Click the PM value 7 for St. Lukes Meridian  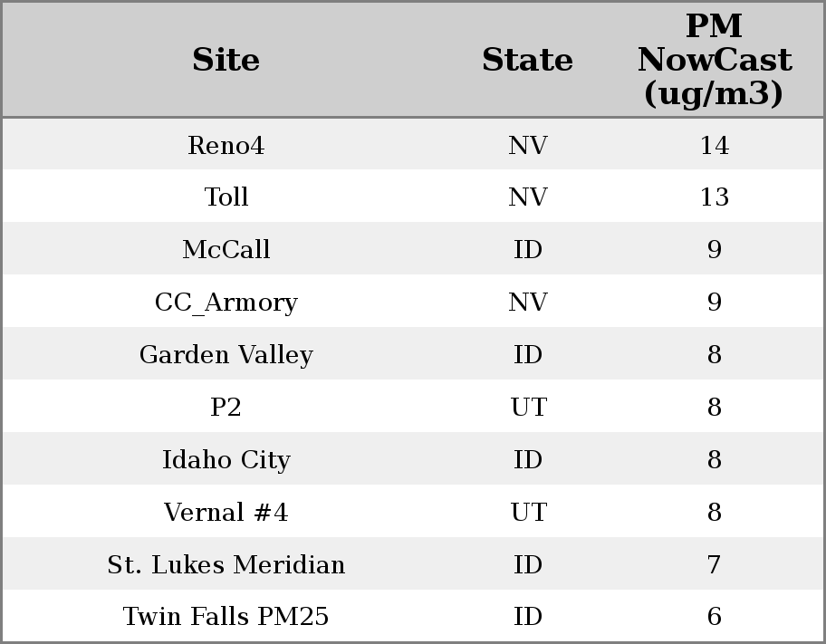714,564
